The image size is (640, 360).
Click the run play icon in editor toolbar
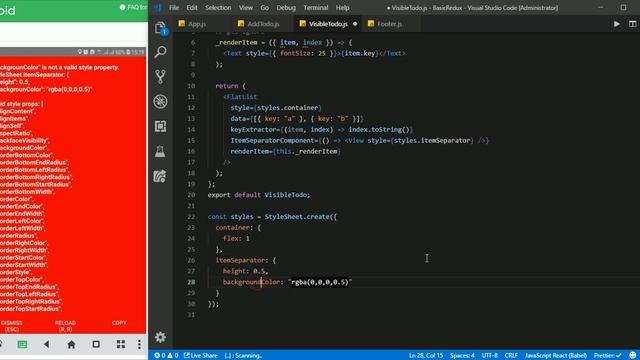click(x=617, y=24)
